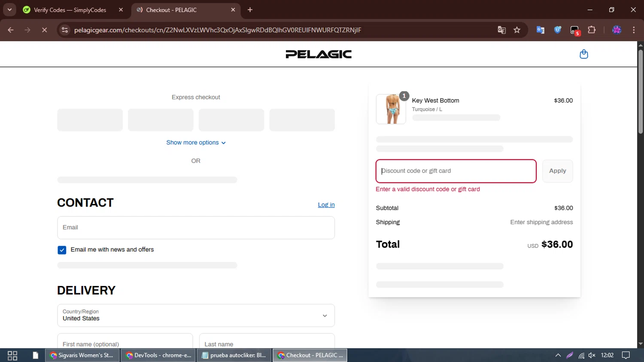Bookmark this page with the star
644x362 pixels.
pos(517,30)
